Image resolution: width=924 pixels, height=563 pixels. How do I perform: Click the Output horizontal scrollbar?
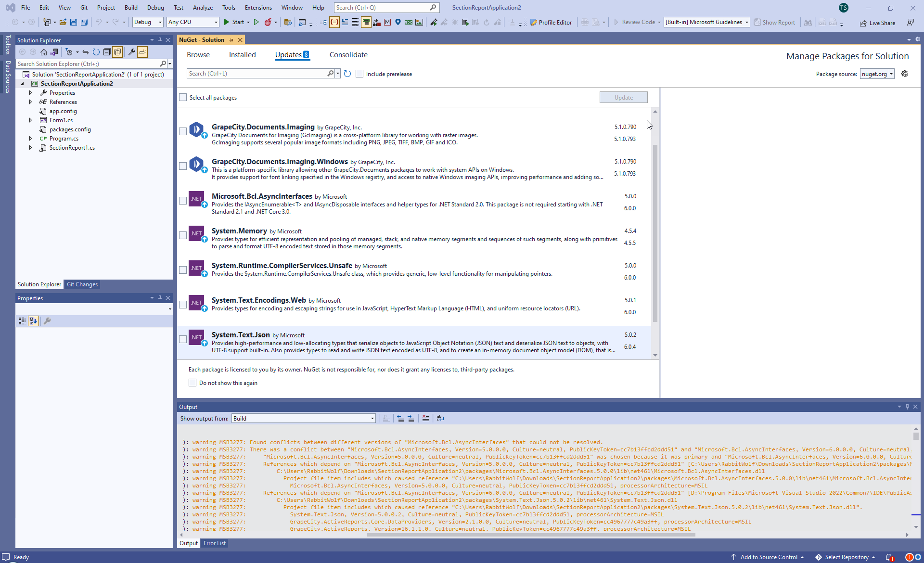531,535
